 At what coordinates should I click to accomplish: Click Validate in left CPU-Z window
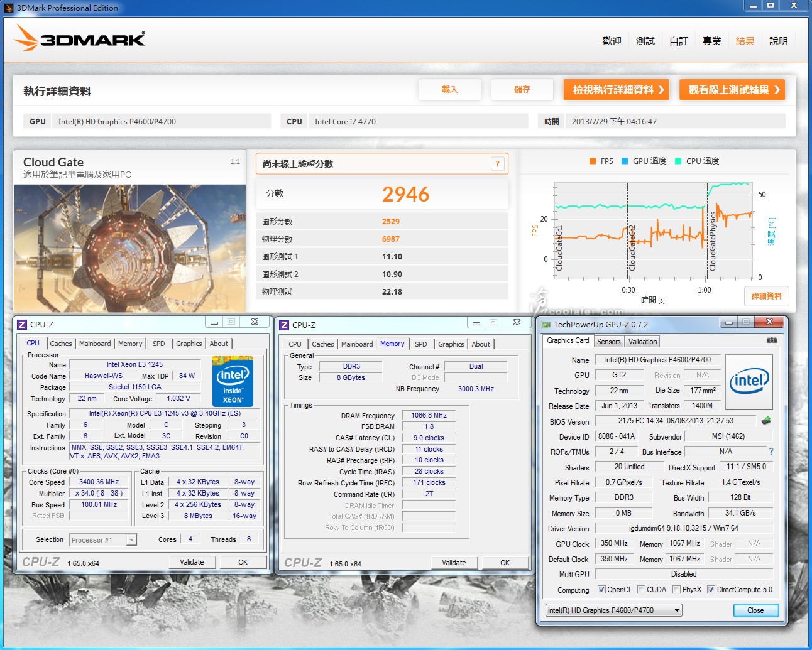pos(192,562)
